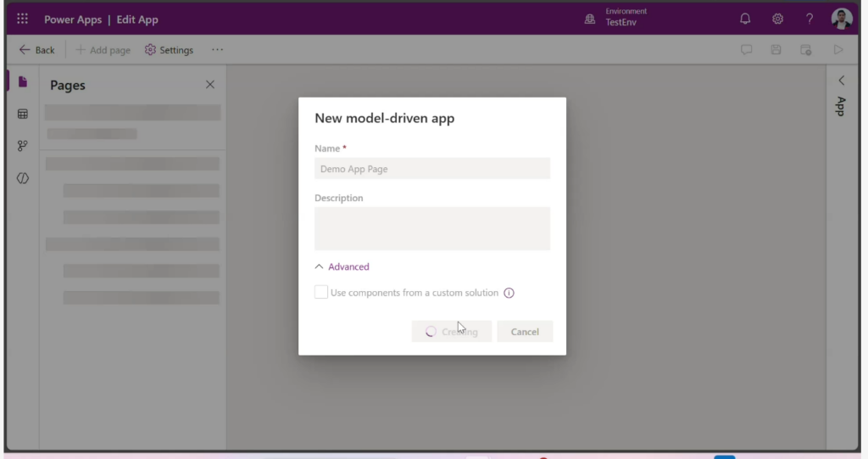
Task: Enable Use components from a custom solution
Action: pyautogui.click(x=321, y=293)
